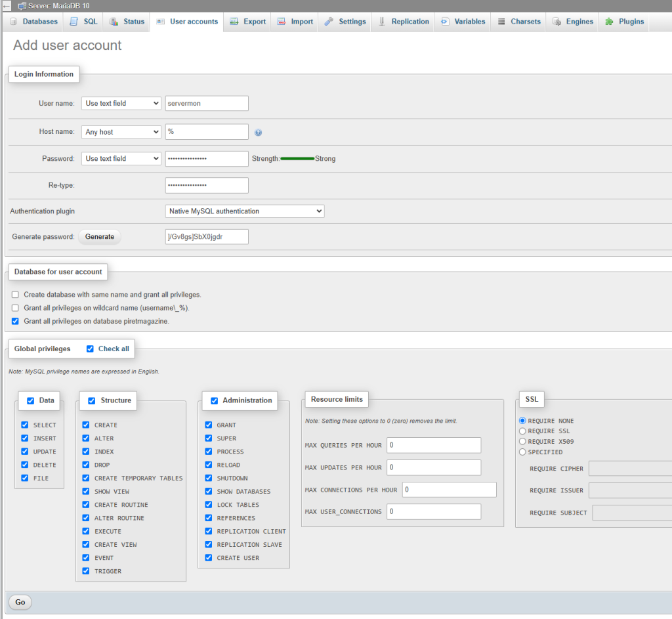The height and width of the screenshot is (619, 672).
Task: Select REQUIRE NONE radio button
Action: (522, 421)
